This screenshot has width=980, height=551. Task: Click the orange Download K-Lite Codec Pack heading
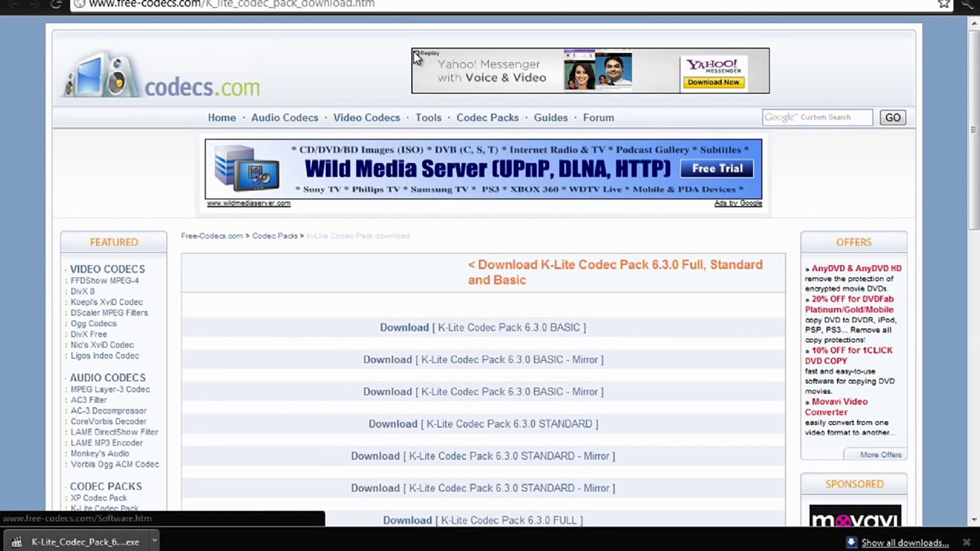[615, 272]
